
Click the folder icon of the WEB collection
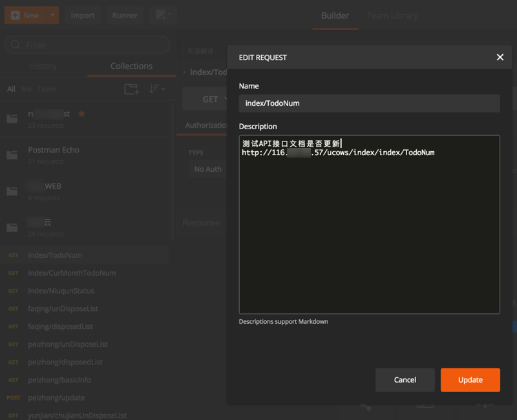pyautogui.click(x=12, y=191)
